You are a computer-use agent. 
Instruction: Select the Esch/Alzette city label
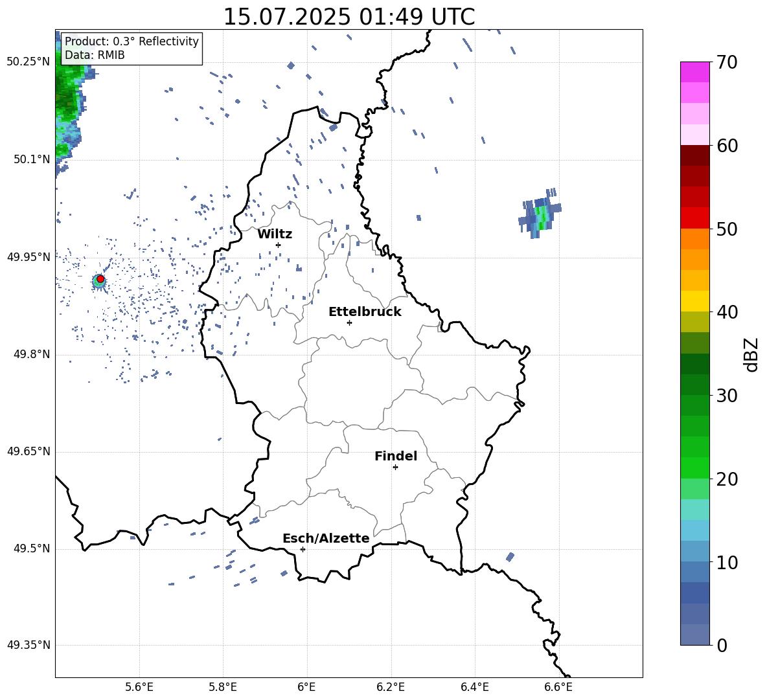pyautogui.click(x=326, y=538)
